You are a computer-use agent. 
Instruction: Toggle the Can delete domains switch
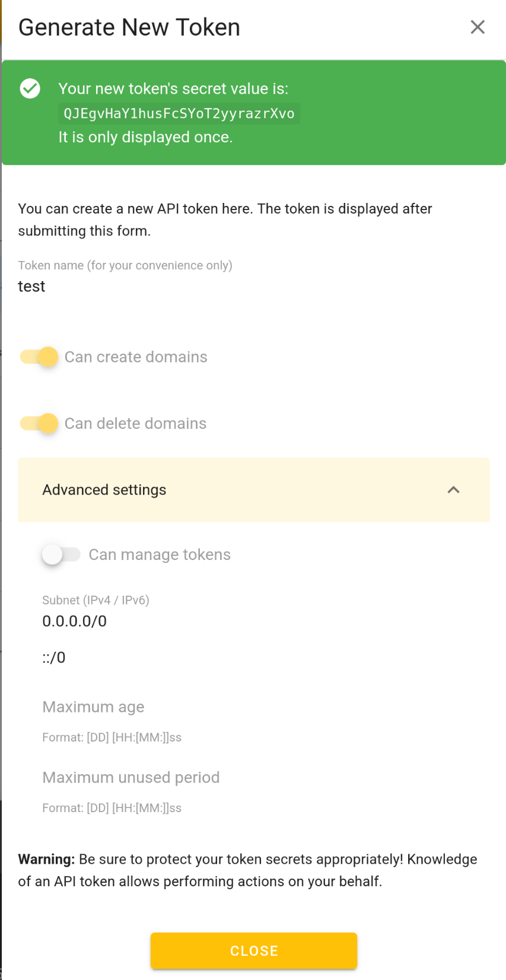[39, 423]
